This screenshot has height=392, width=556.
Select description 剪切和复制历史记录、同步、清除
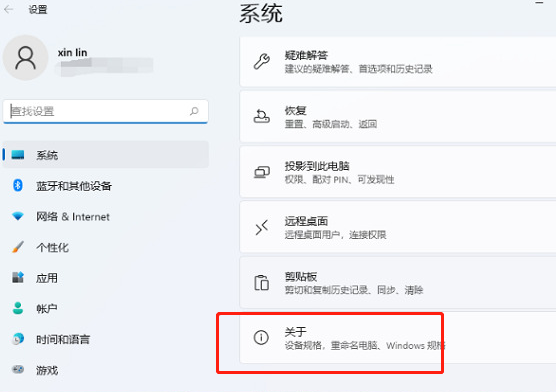[354, 290]
